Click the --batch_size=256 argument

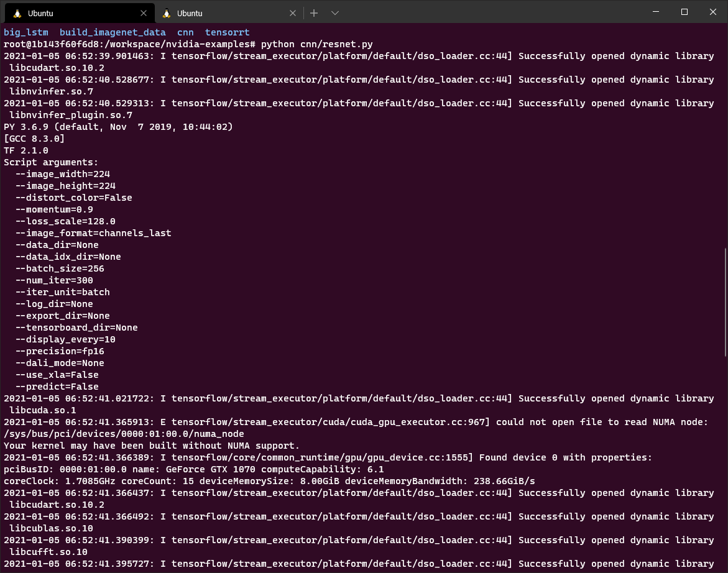pos(60,268)
